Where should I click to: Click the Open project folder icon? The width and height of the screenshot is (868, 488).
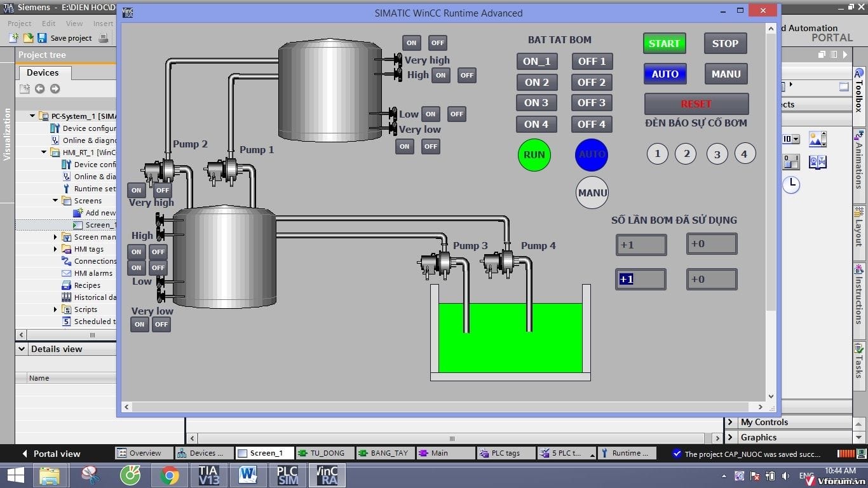click(x=28, y=38)
